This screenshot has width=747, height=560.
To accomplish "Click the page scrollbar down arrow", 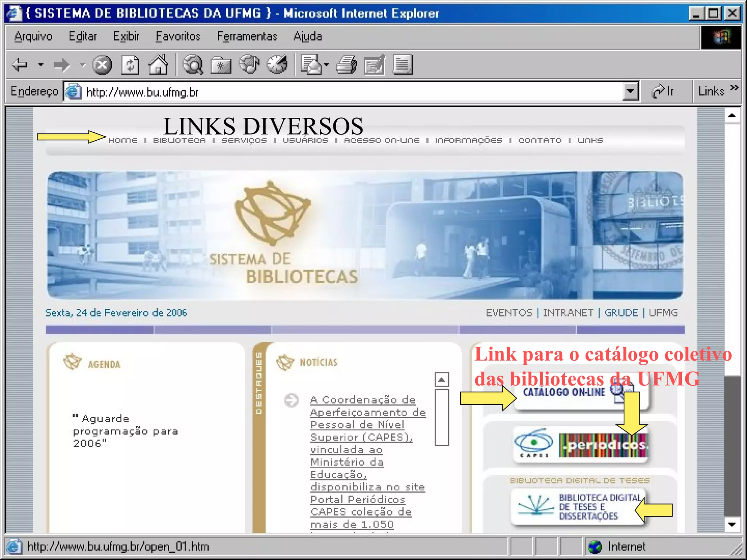I will coord(732,525).
